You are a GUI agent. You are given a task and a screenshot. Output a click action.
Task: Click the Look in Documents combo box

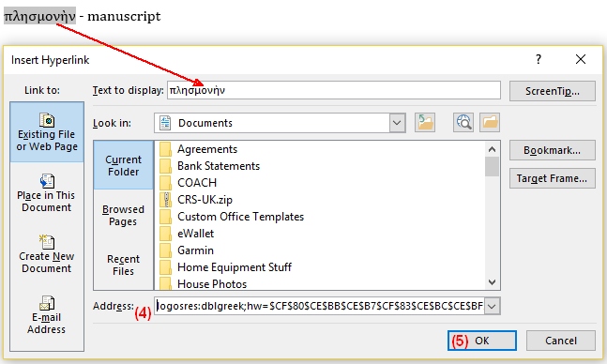coord(280,123)
